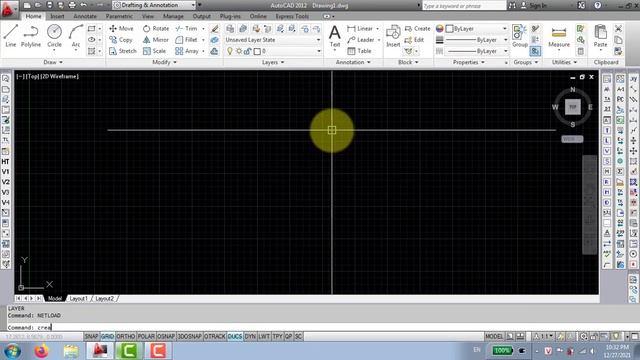Click the Group tool

520,36
